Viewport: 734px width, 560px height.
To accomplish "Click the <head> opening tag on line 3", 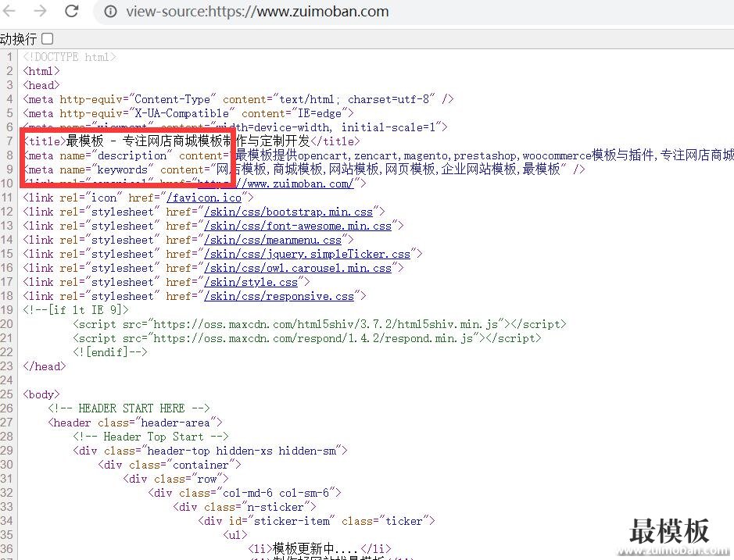I will coord(41,85).
